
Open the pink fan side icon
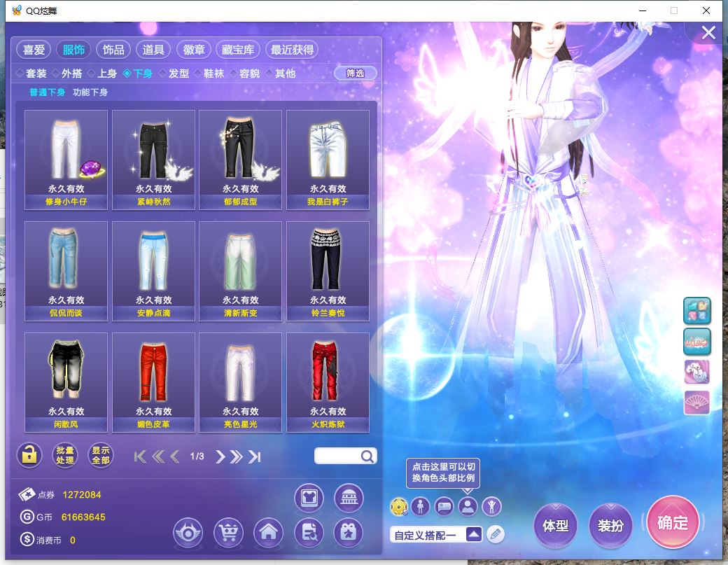[697, 403]
